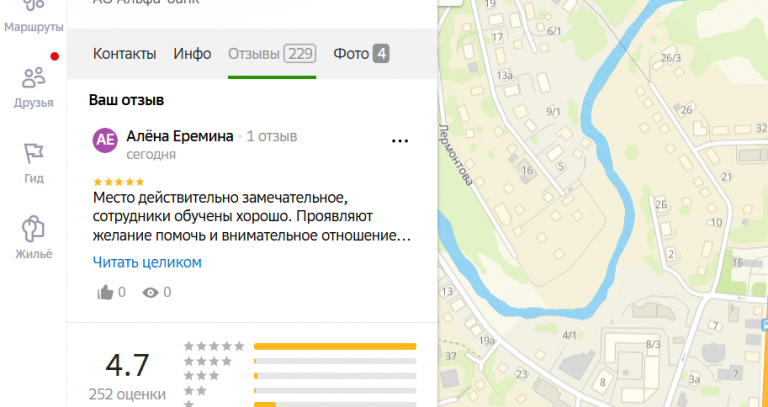This screenshot has width=768, height=407.
Task: Click building 9/1 on the map
Action: 553,112
